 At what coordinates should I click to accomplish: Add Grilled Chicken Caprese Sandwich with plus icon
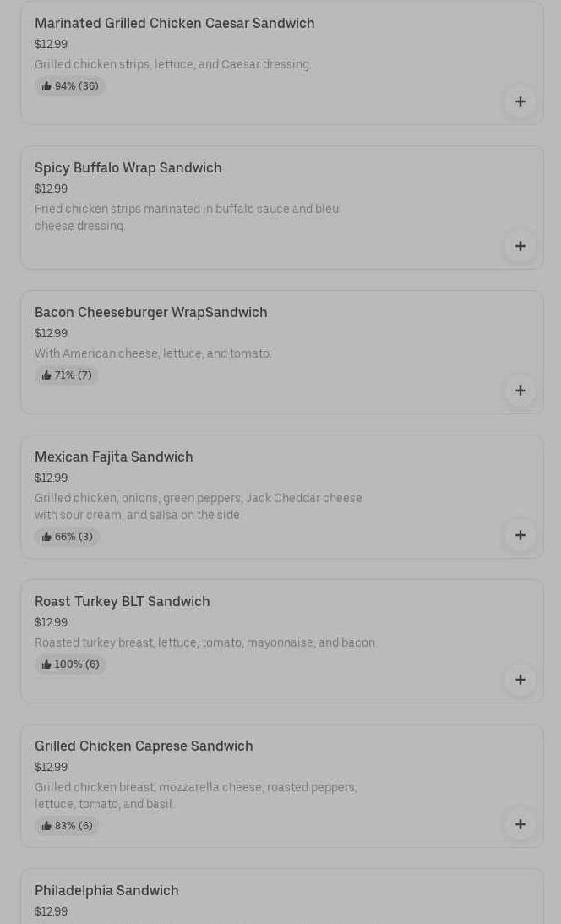pos(520,824)
